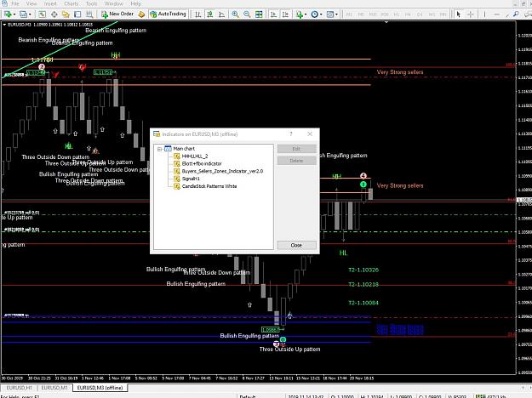This screenshot has width=532, height=398.
Task: Open the Charts menu
Action: click(x=72, y=3)
